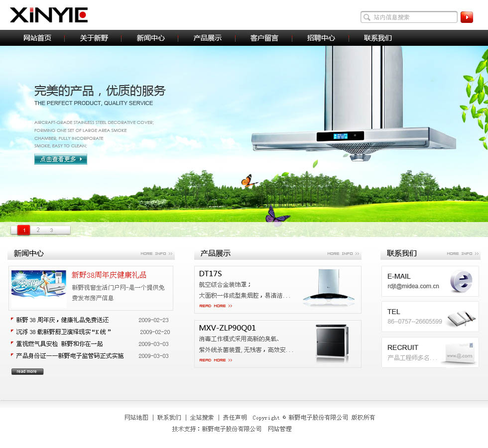Expand MORE INFO in 产品展示 section
Image resolution: width=488 pixels, height=448 pixels.
[x=343, y=254]
